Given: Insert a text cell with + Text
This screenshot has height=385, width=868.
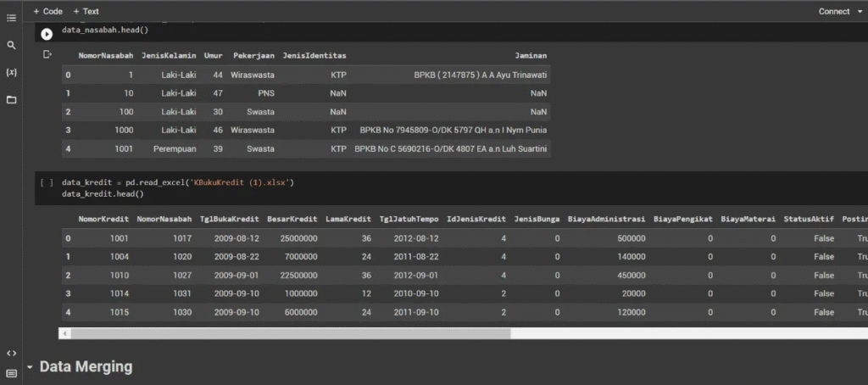Looking at the screenshot, I should [86, 11].
